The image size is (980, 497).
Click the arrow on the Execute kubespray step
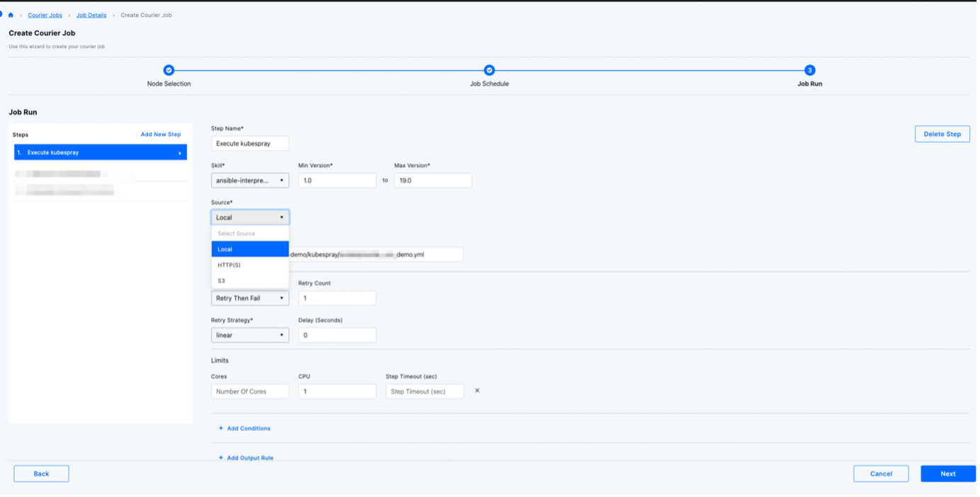point(181,152)
